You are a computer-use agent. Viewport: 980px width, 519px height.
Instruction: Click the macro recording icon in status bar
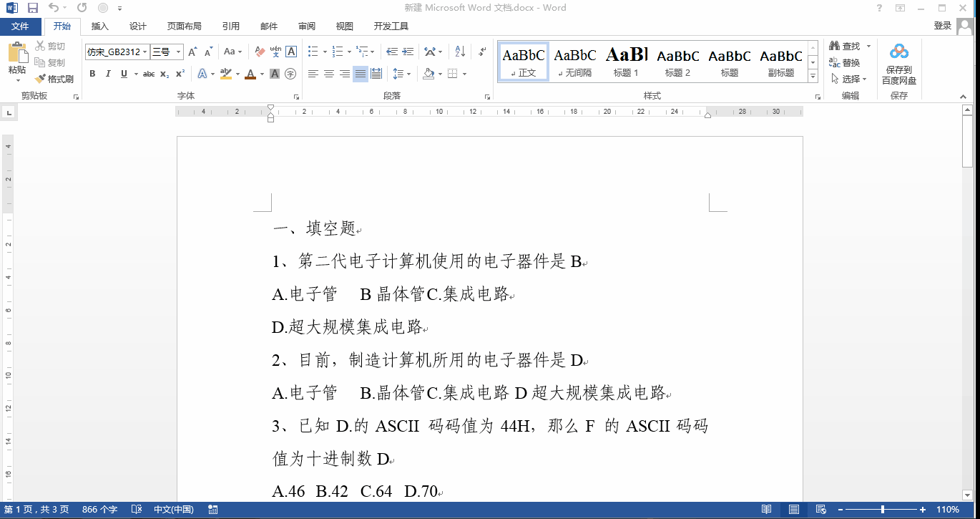[212, 510]
